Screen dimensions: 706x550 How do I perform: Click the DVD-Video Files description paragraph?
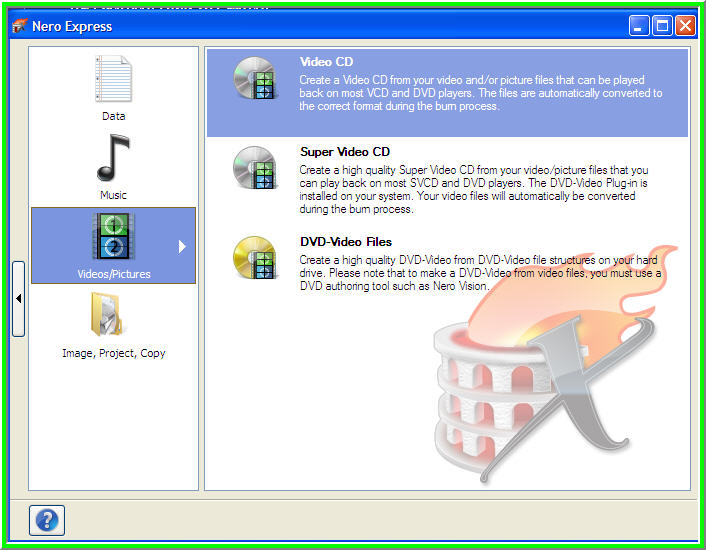(480, 273)
